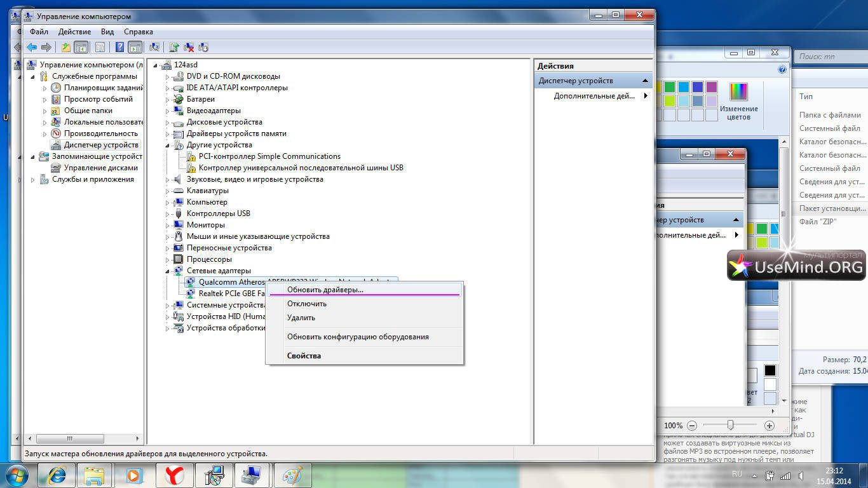Choose Обновить драйверы from context menu

click(365, 289)
